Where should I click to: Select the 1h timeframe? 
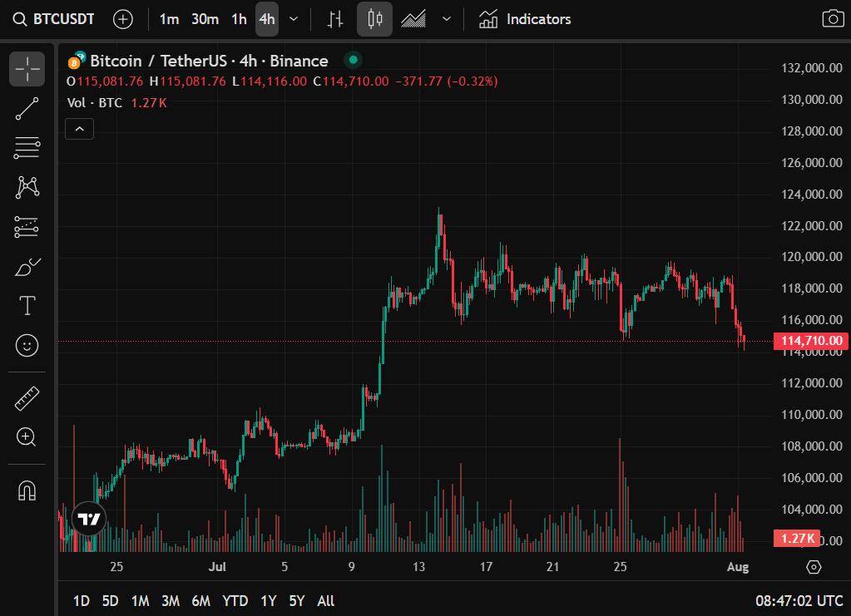coord(239,19)
